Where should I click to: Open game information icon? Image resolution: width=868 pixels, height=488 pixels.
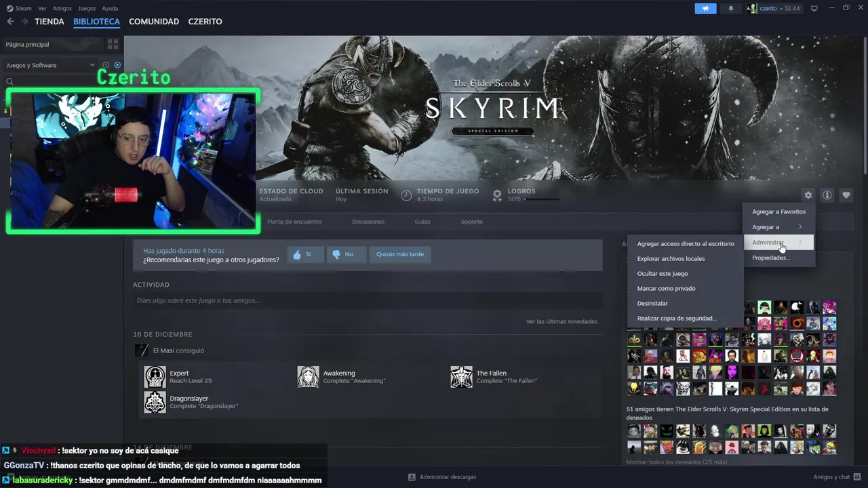827,195
